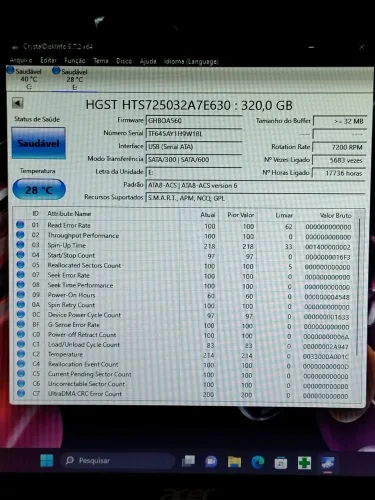This screenshot has width=375, height=500.
Task: Click the Recursos Suportados field
Action: click(x=255, y=198)
